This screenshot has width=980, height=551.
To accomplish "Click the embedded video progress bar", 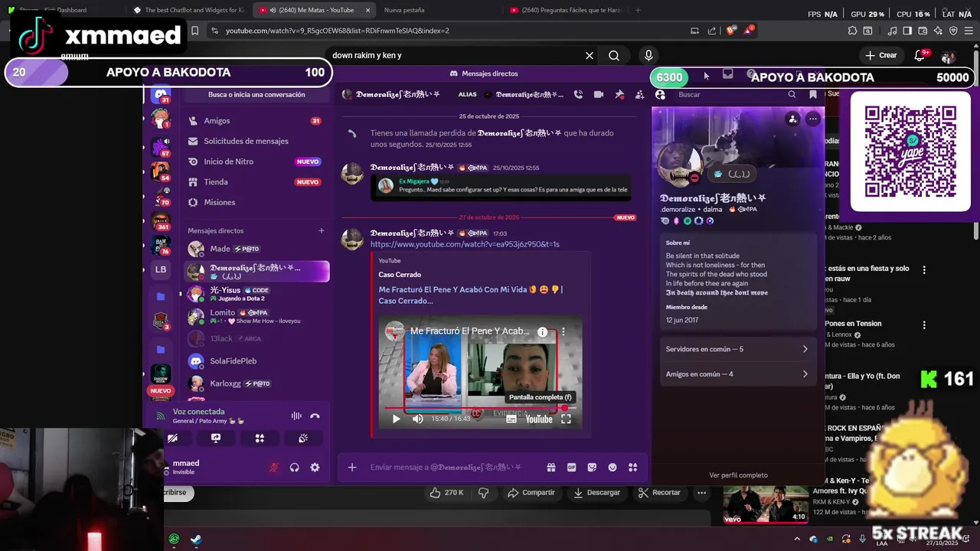I will 479,409.
